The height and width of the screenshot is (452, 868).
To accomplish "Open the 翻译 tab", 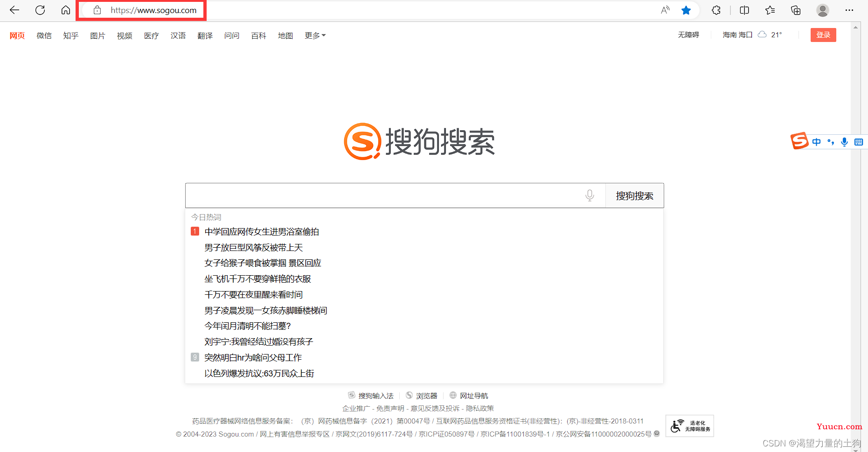I will (x=205, y=35).
